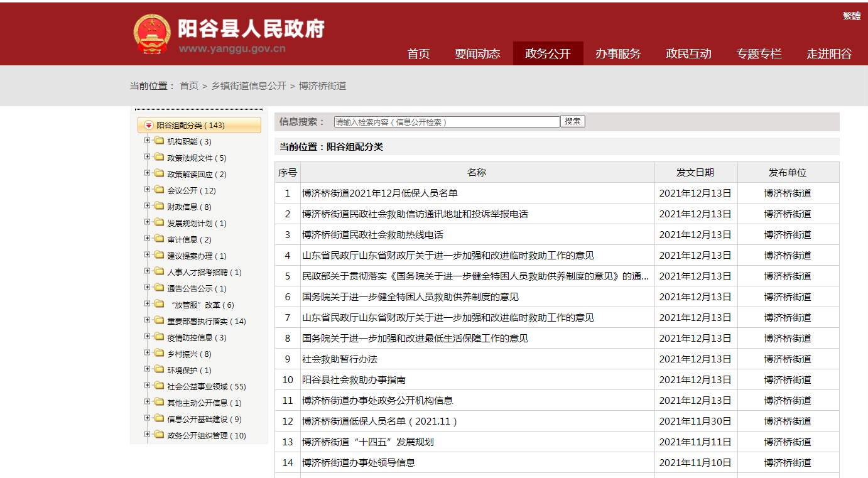The width and height of the screenshot is (868, 478).
Task: Click the 名称 column header
Action: [477, 172]
